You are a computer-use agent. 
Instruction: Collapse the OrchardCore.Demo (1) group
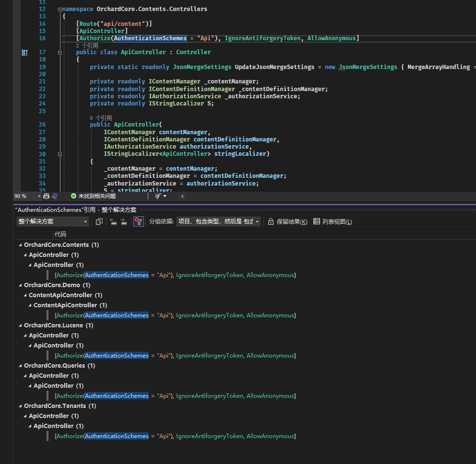(20, 285)
